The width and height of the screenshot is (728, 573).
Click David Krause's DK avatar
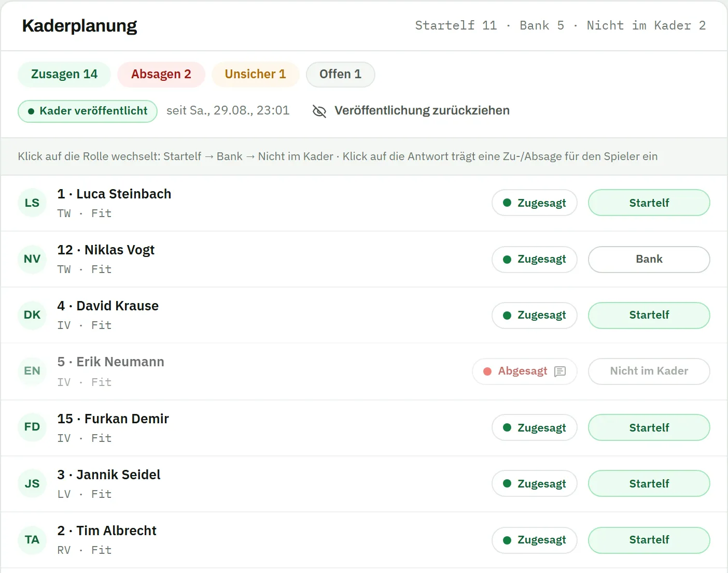[32, 315]
